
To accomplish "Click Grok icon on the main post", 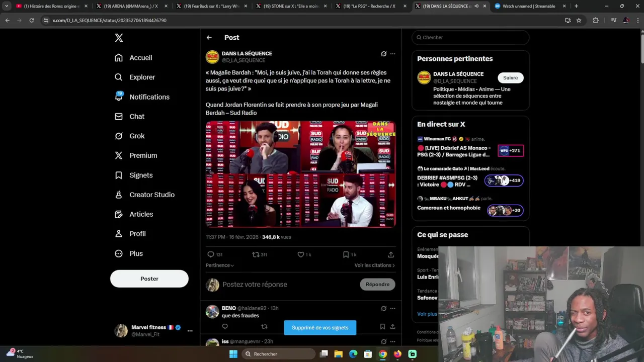I will click(384, 54).
